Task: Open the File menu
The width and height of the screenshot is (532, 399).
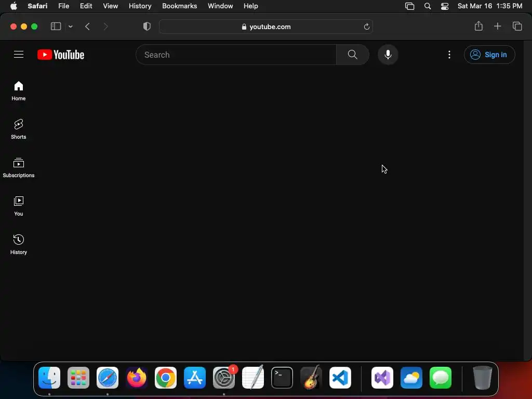Action: pyautogui.click(x=64, y=6)
